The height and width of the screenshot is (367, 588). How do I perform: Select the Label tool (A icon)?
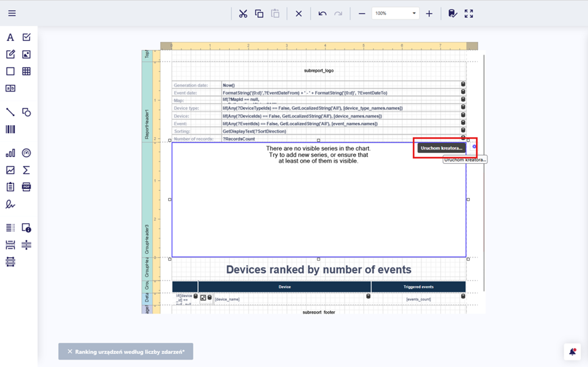pos(10,38)
